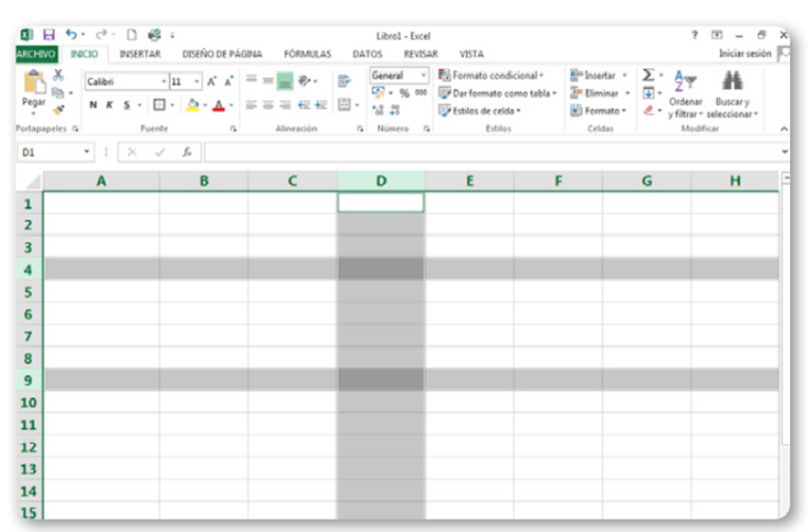The width and height of the screenshot is (808, 532).
Task: Click the Pegar paste icon
Action: point(34,88)
